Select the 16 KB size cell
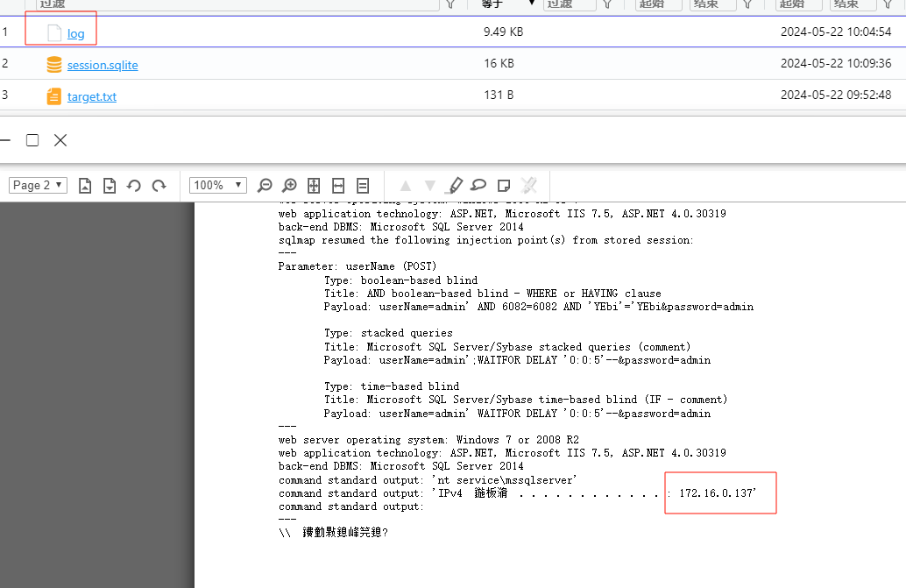 (x=499, y=63)
